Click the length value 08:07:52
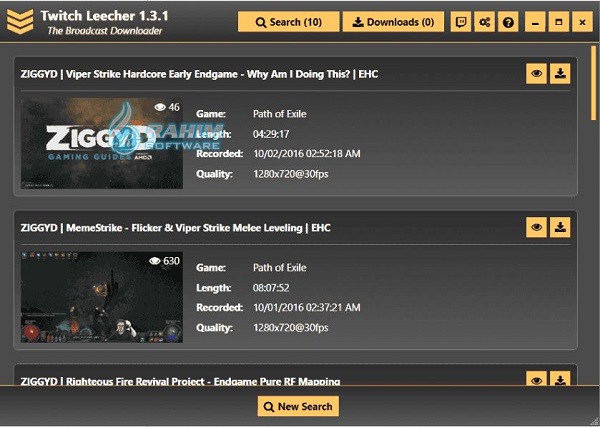Screen dimensions: 600x427 [271, 288]
